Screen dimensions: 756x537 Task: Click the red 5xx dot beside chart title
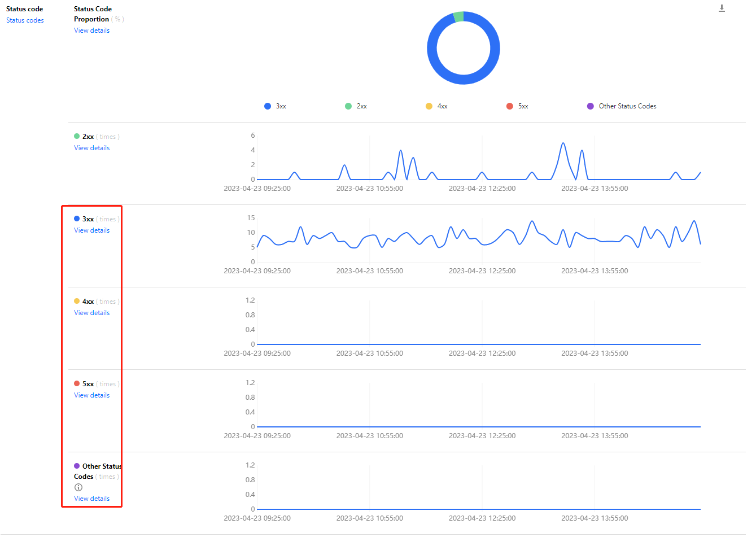coord(77,383)
